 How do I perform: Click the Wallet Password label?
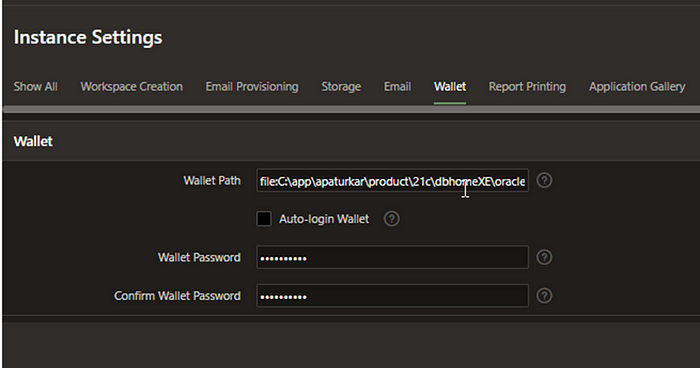point(199,257)
